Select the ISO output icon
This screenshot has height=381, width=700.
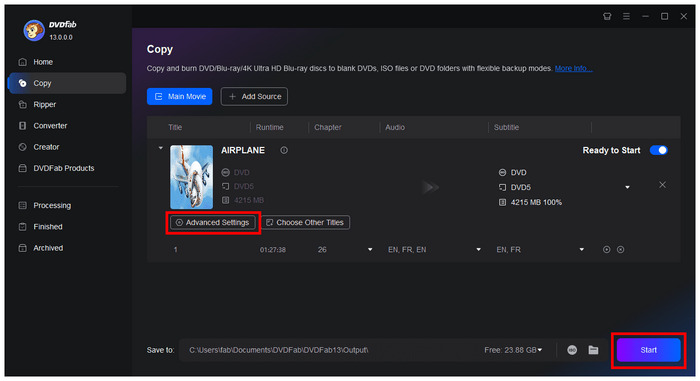pos(572,350)
